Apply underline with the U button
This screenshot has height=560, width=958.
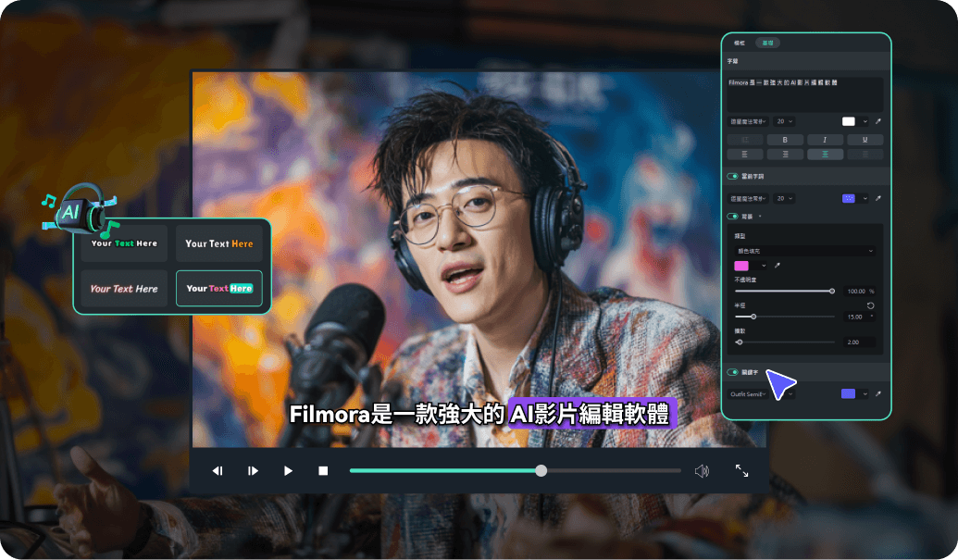(865, 140)
